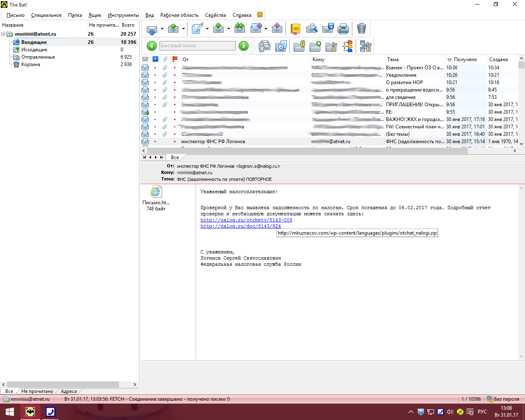
Task: Open dropdown arrow next to Reply icon
Action: tap(228, 29)
